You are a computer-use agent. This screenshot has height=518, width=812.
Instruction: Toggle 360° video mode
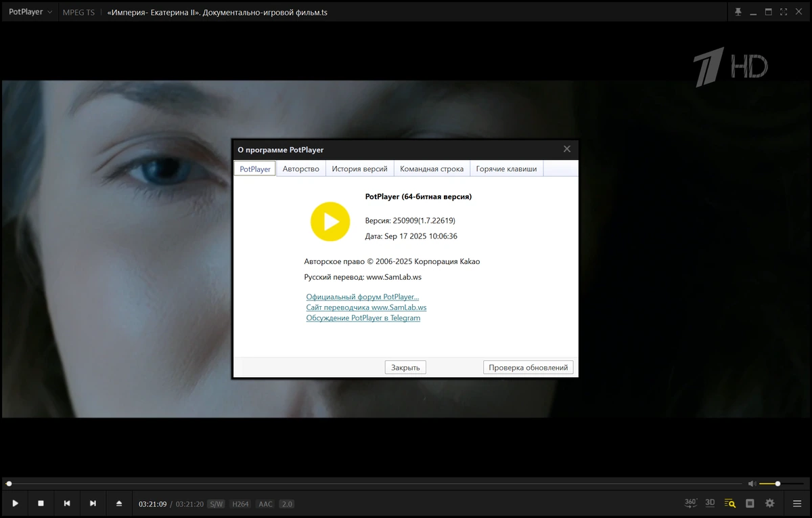(690, 503)
